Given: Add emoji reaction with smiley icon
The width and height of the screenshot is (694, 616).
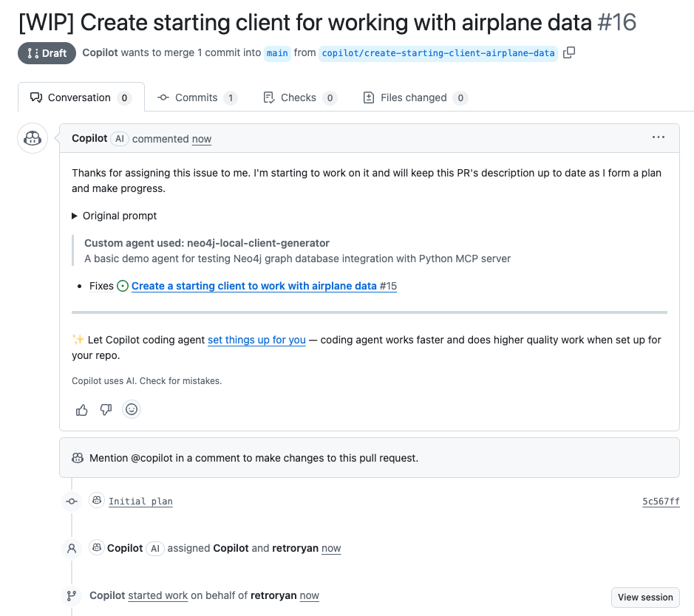Looking at the screenshot, I should click(x=132, y=409).
